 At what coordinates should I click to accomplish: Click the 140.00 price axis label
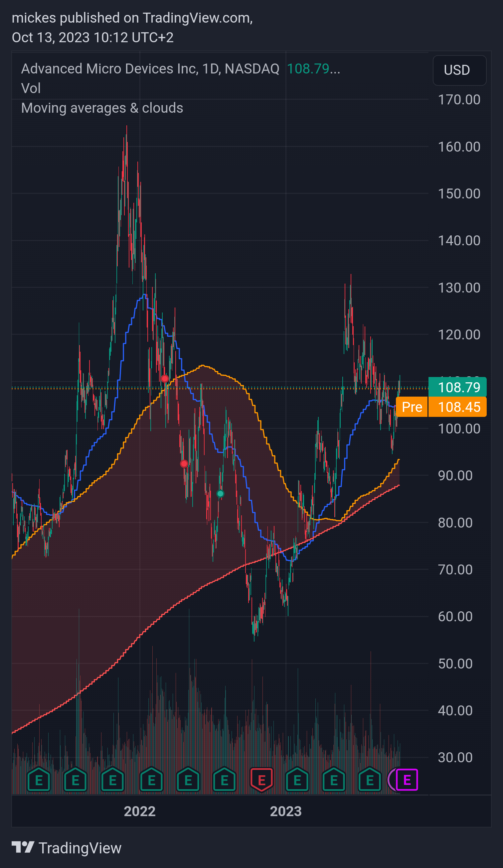pos(459,240)
